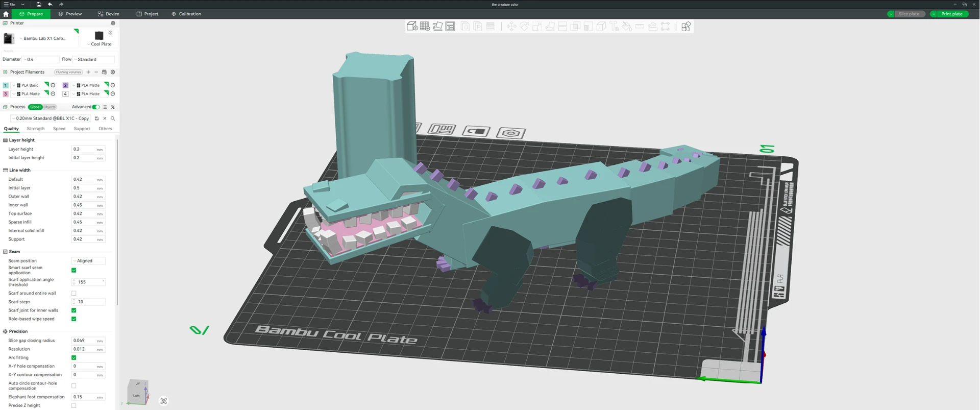Open the Flow Standard dropdown
The height and width of the screenshot is (410, 980).
point(94,59)
